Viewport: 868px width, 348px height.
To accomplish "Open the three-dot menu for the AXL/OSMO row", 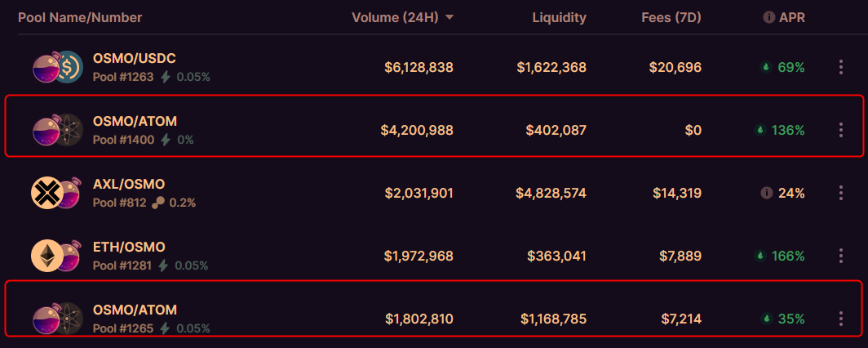I will click(x=841, y=193).
